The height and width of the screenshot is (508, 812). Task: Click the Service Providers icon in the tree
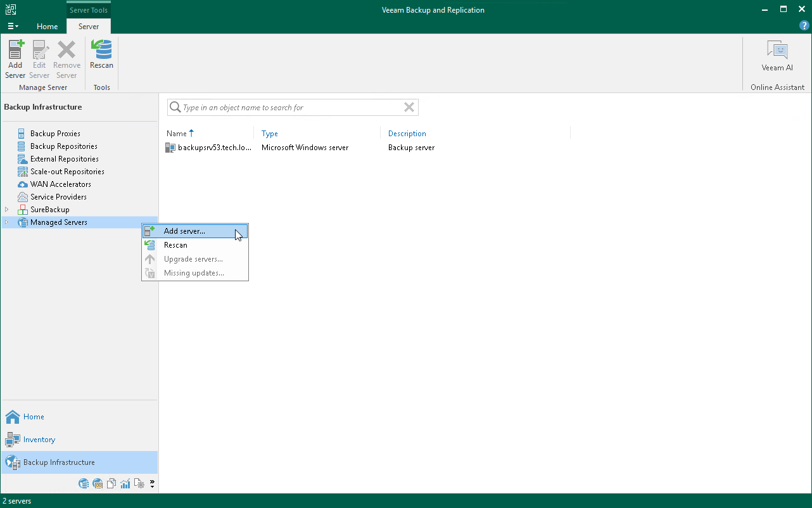pyautogui.click(x=23, y=197)
